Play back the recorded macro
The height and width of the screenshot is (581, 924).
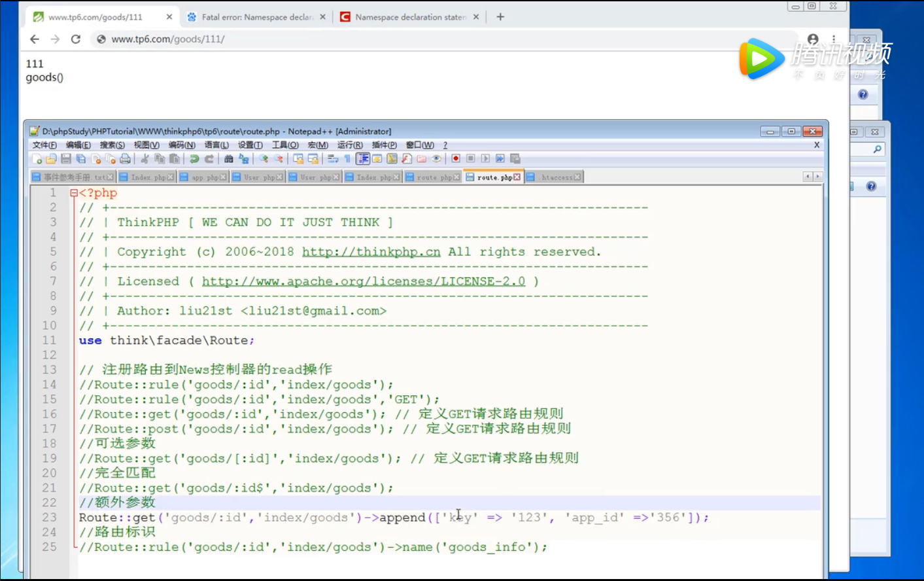pyautogui.click(x=485, y=159)
